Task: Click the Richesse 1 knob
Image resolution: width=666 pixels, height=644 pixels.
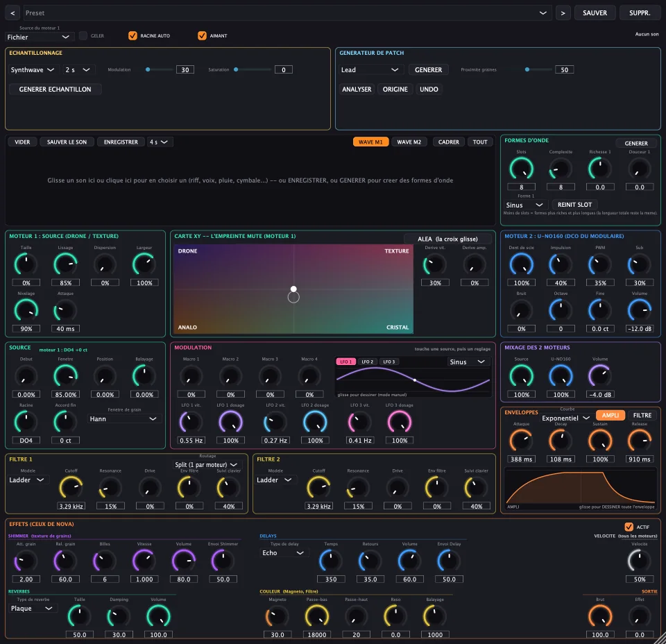Action: (600, 169)
